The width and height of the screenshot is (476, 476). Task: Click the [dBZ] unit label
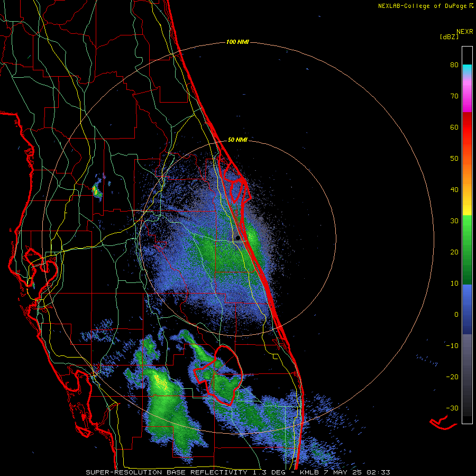coord(449,36)
